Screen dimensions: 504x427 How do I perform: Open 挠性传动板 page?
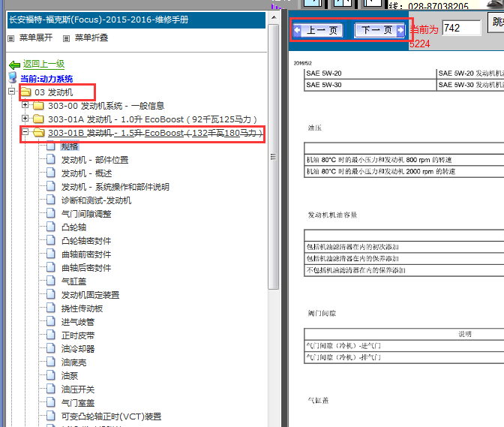point(82,308)
